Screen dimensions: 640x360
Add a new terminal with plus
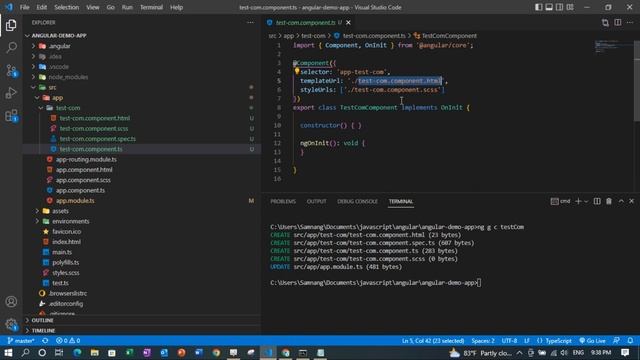tap(578, 201)
